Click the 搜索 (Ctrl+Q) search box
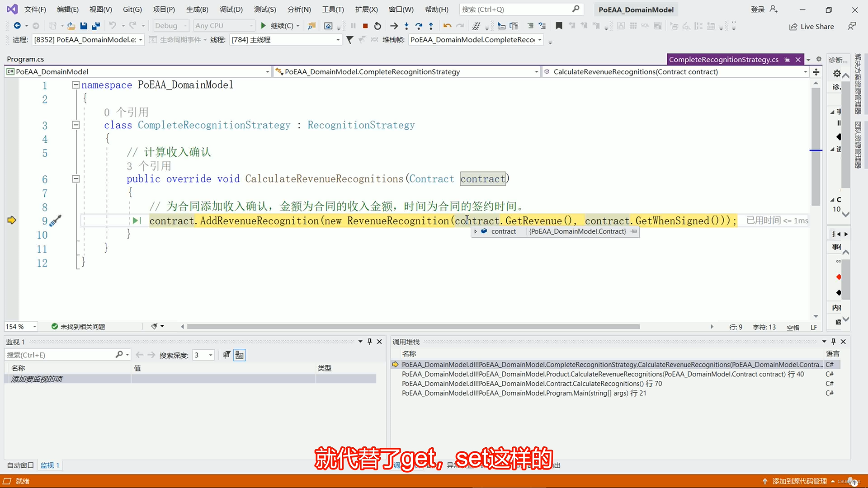This screenshot has height=488, width=868. coord(521,9)
